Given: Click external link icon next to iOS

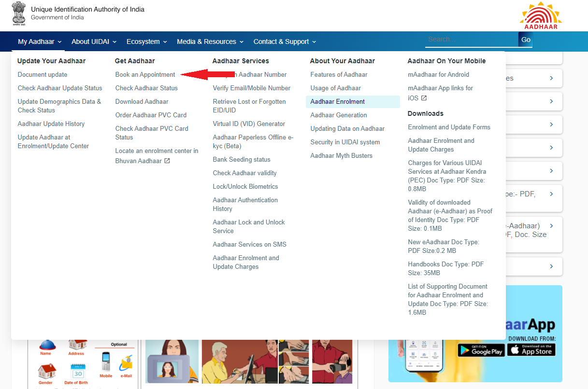Looking at the screenshot, I should pyautogui.click(x=424, y=98).
